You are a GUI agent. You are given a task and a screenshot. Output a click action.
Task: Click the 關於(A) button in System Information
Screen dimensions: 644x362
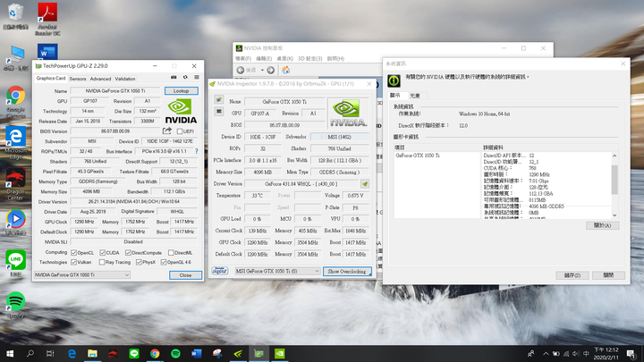[x=602, y=225]
